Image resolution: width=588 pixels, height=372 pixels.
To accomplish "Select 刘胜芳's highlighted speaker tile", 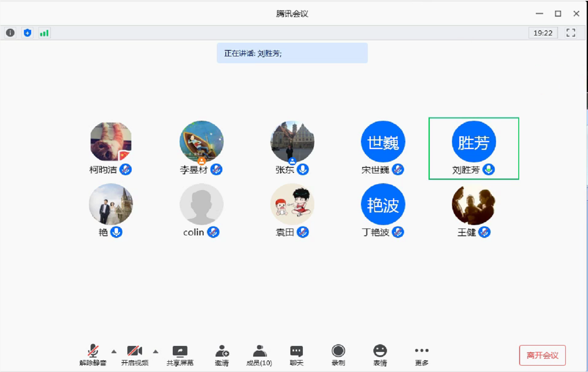I will point(473,148).
